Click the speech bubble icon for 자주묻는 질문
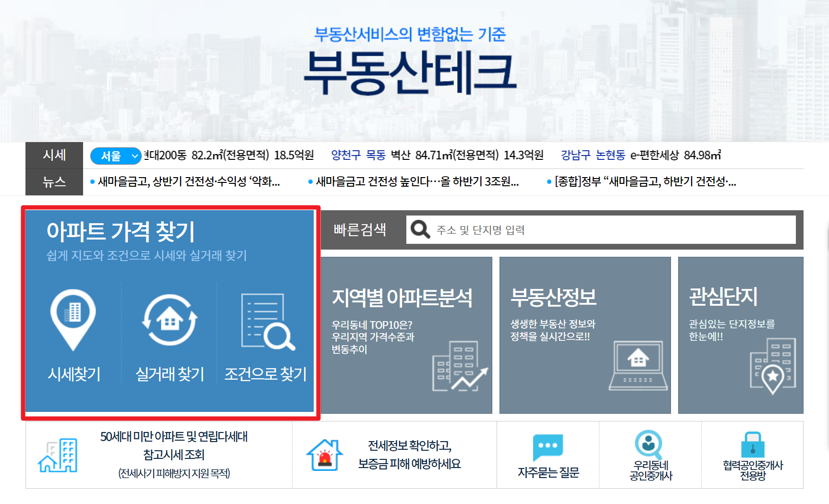 (548, 447)
